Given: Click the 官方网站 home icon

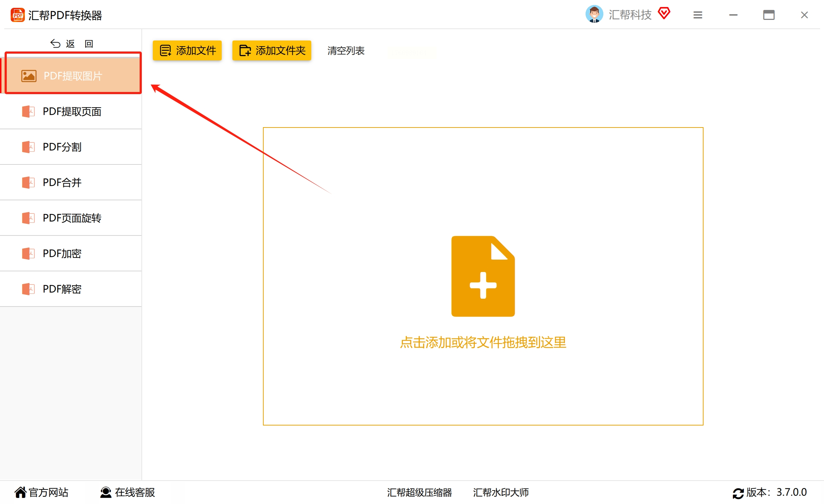Looking at the screenshot, I should point(20,492).
